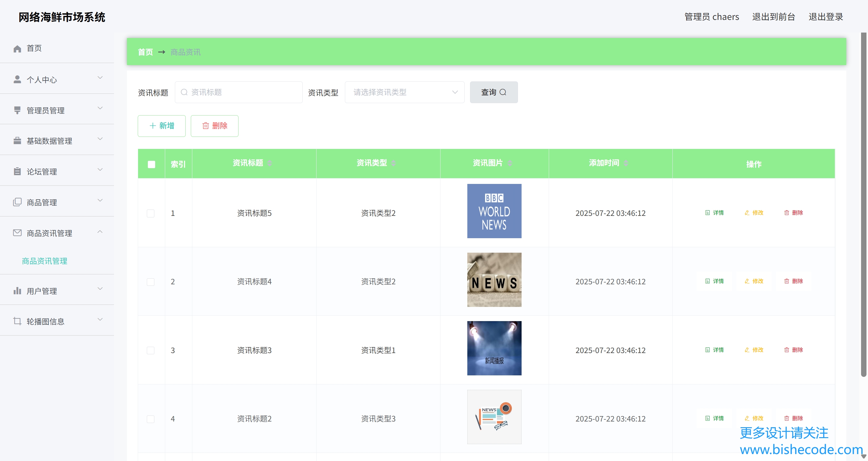Click the 论坛管理 clipboard icon

point(17,172)
